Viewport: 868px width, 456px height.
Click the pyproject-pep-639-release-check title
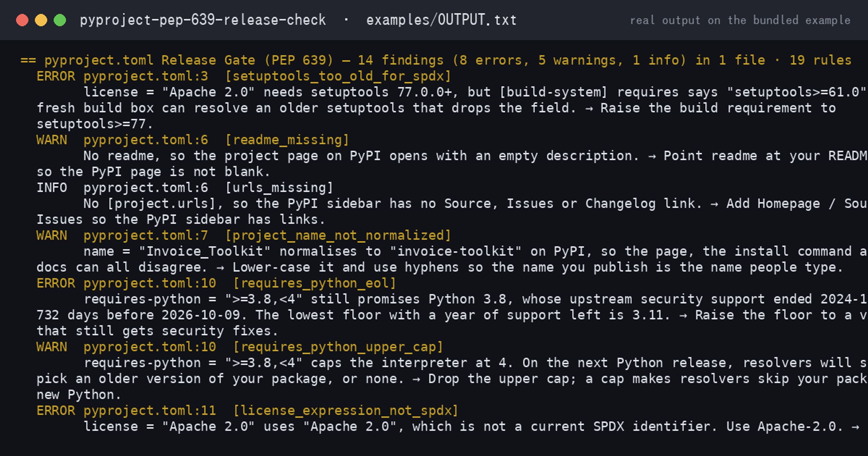click(x=203, y=20)
